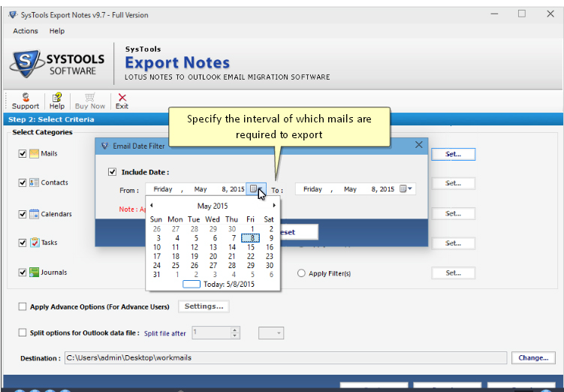Enable Split options for Outlook data file

(23, 333)
